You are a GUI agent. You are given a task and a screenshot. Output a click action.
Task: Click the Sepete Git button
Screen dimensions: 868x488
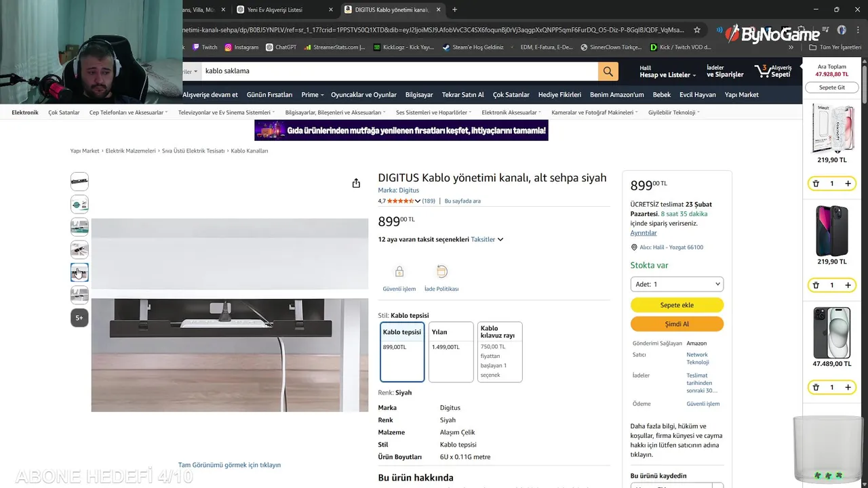831,87
